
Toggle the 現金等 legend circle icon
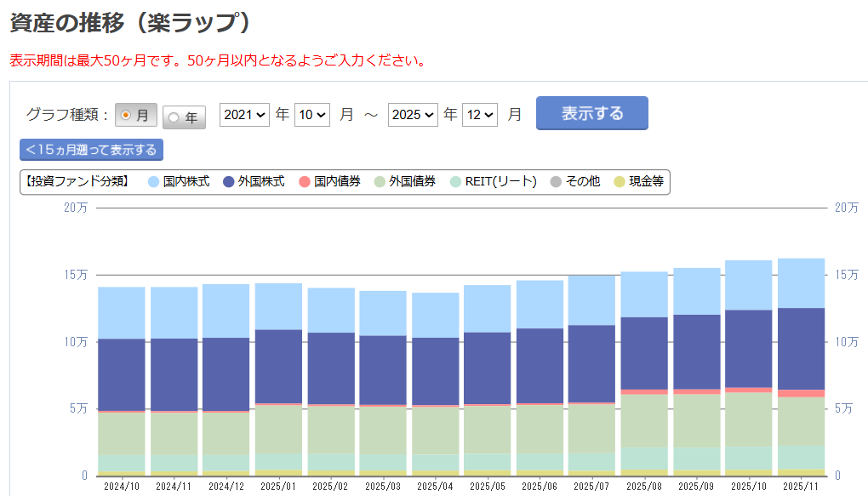tap(620, 181)
